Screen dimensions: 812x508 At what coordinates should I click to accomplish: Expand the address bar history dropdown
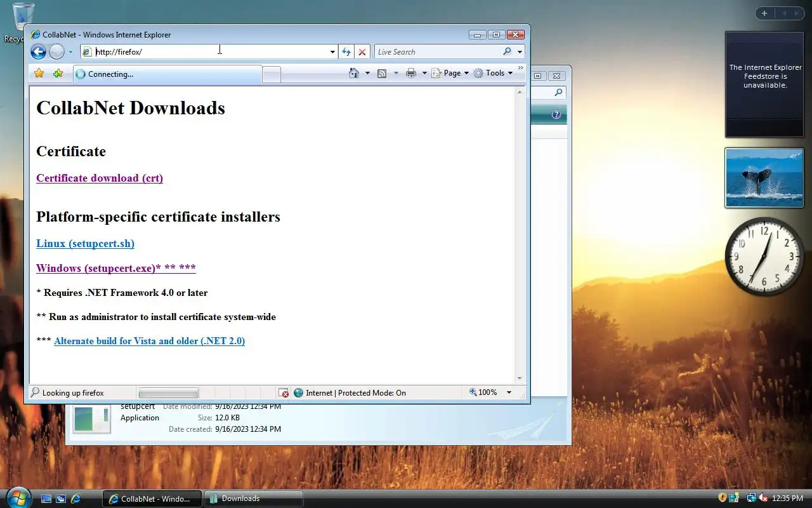[x=332, y=52]
